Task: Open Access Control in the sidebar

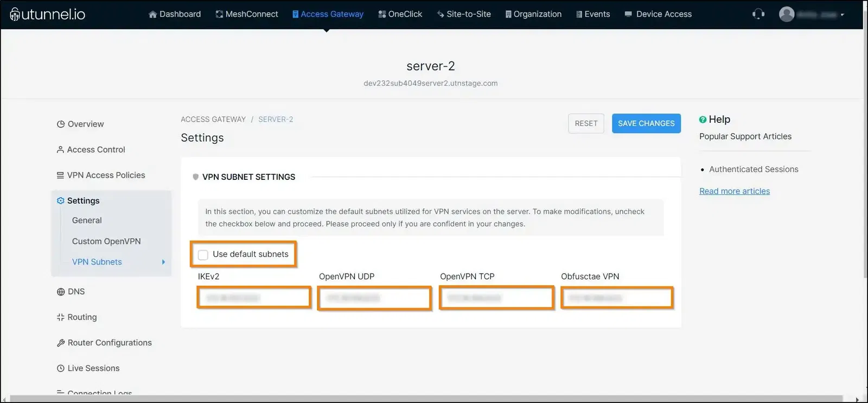Action: point(91,149)
